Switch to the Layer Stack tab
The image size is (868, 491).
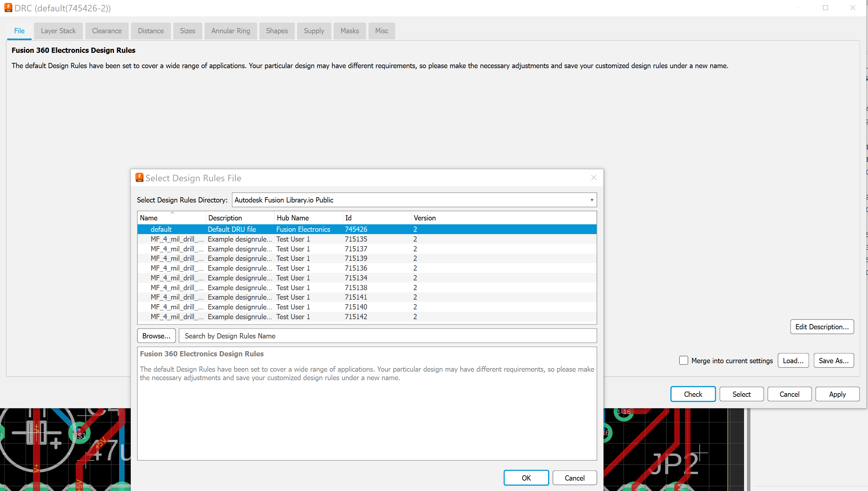(58, 31)
